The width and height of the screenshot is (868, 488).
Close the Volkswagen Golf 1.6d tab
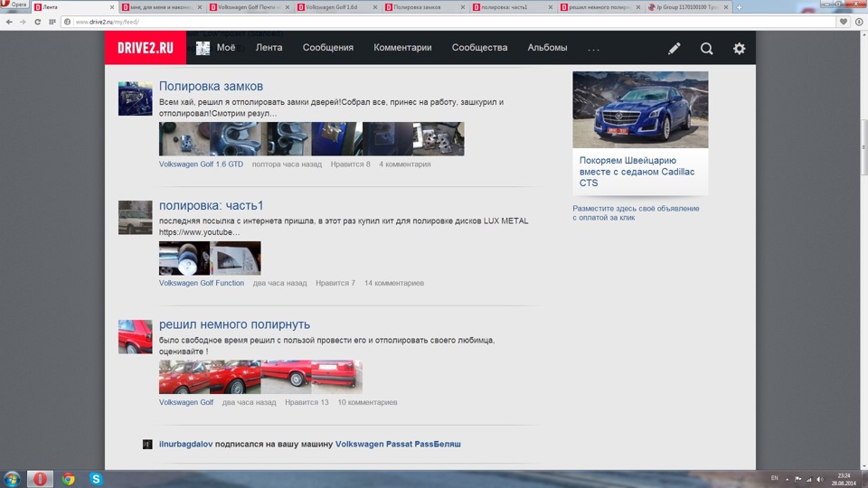374,7
